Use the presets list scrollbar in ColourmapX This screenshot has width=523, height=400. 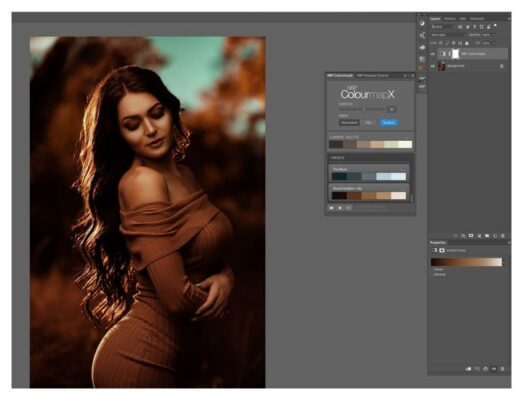click(412, 197)
